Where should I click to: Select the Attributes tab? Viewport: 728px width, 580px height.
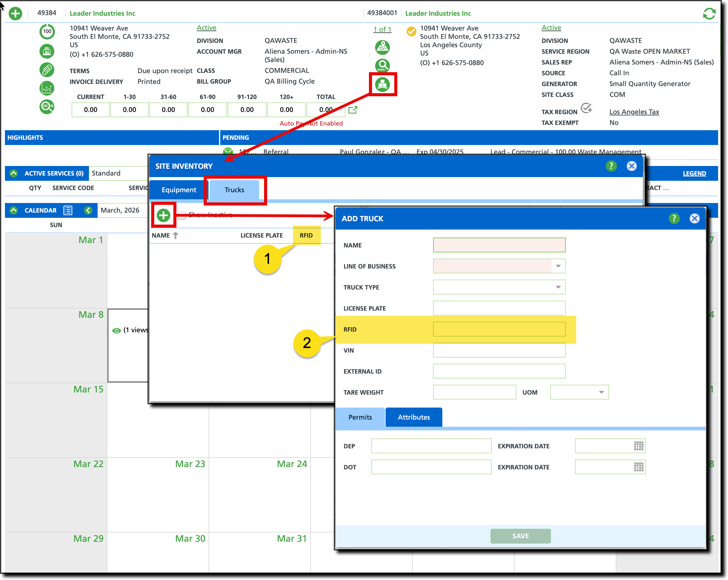click(413, 417)
